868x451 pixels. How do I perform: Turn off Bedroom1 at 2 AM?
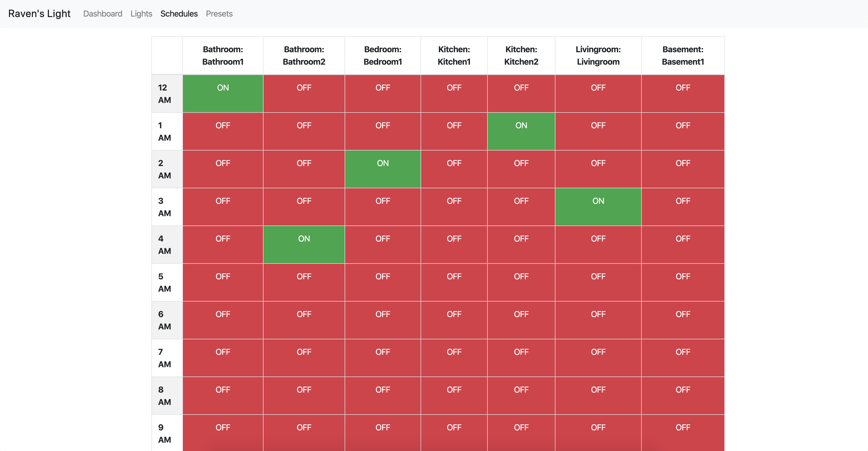tap(382, 169)
